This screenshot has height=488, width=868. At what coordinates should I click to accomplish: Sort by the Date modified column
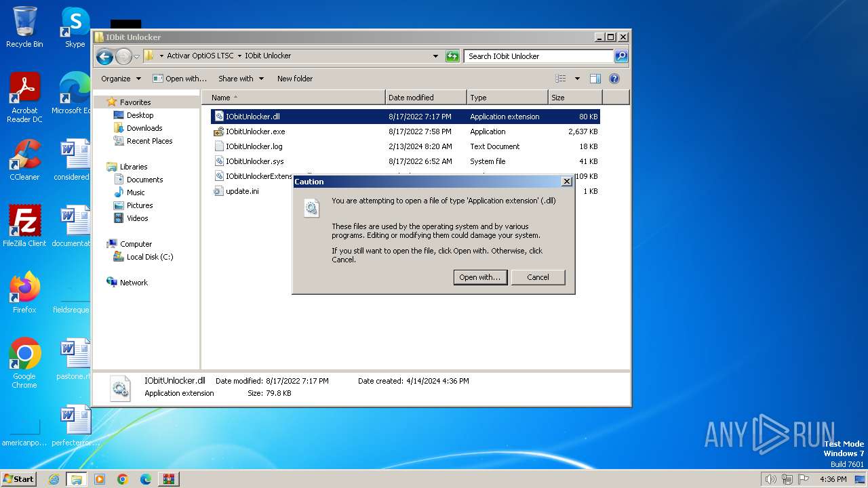coord(426,98)
